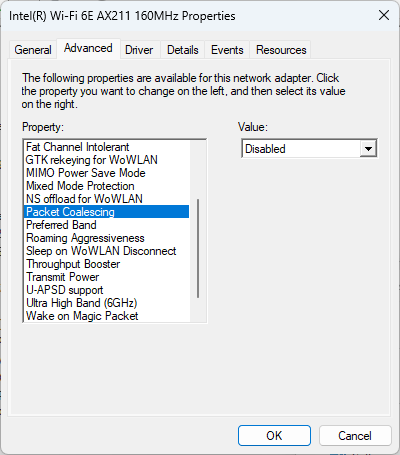
Task: Choose GTK rekeying for WoWLAN
Action: click(x=107, y=160)
